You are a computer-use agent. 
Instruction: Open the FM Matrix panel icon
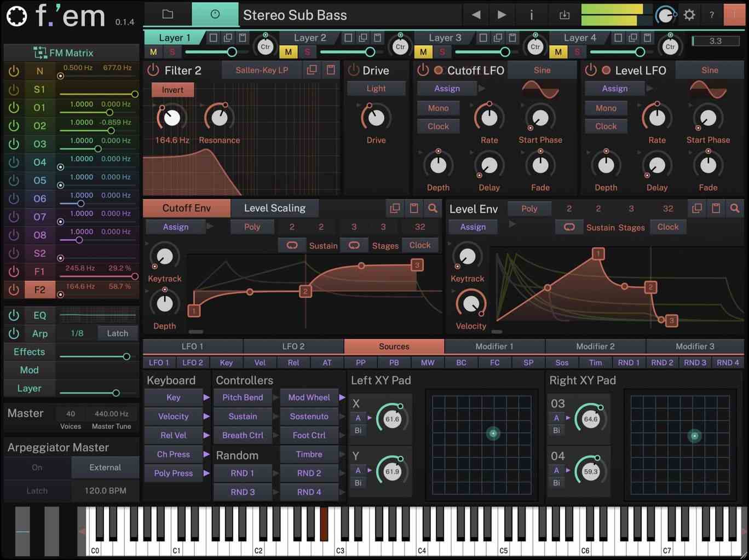[39, 53]
